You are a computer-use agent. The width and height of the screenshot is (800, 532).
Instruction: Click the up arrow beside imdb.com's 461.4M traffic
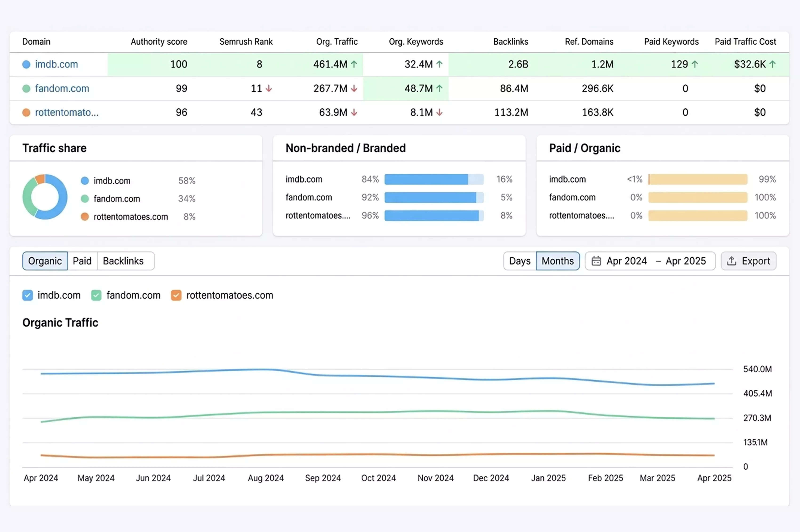coord(354,64)
